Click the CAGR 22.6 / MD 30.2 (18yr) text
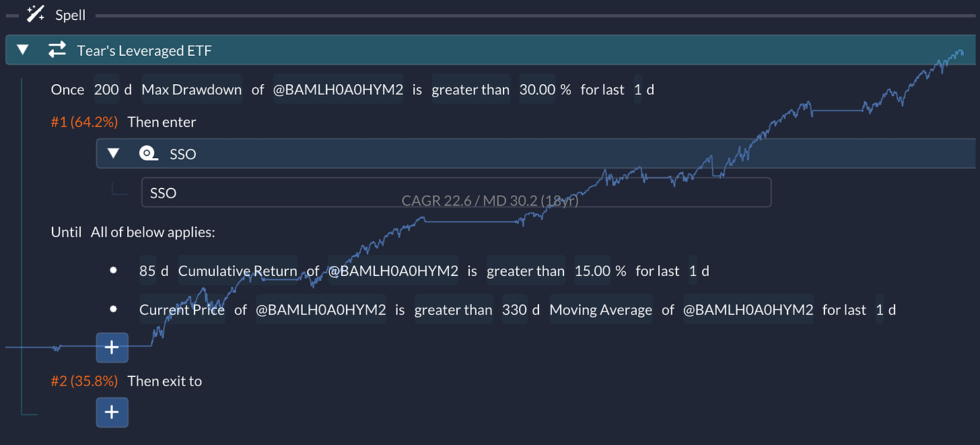 click(x=490, y=201)
